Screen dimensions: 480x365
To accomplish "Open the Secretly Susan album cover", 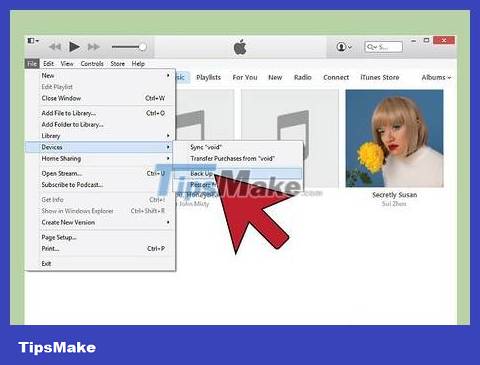I will (394, 138).
